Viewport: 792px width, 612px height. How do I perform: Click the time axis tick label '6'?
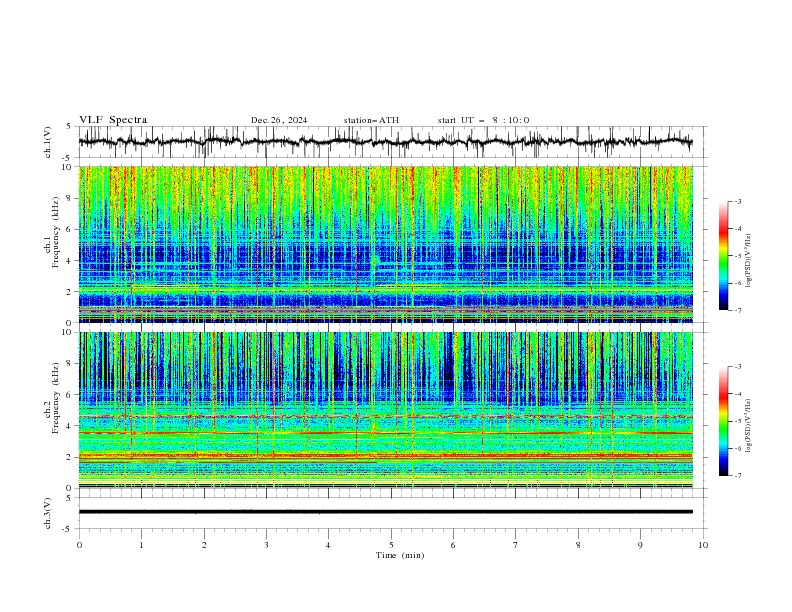tap(453, 545)
